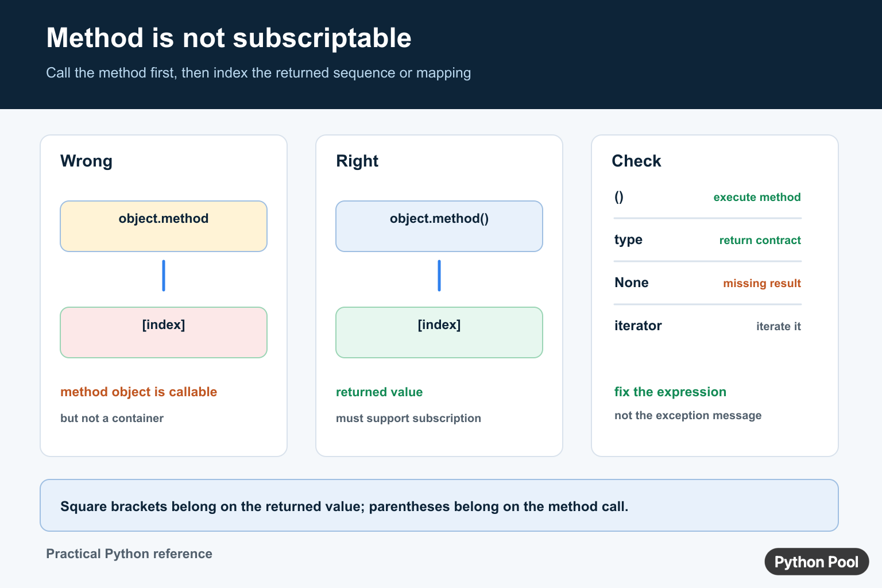Click the 'iterate it' text
882x588 pixels.
(x=778, y=326)
